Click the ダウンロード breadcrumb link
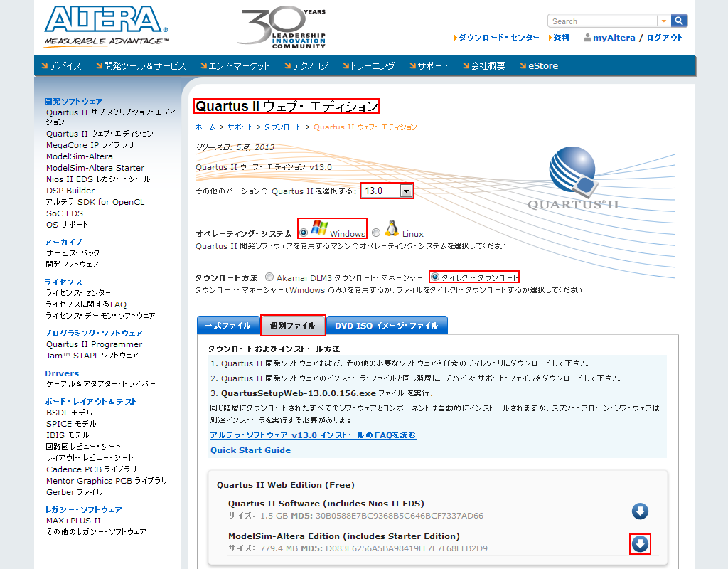The height and width of the screenshot is (569, 728). [282, 127]
